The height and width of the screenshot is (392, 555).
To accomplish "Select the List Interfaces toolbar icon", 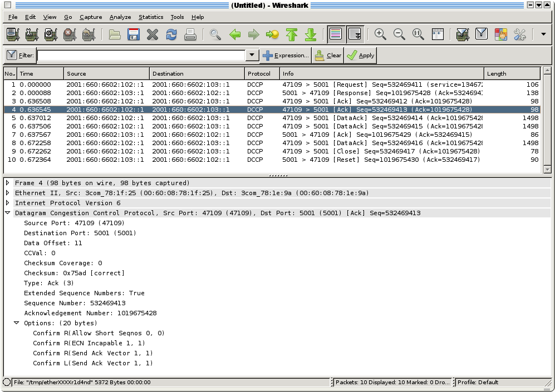I will tap(12, 34).
